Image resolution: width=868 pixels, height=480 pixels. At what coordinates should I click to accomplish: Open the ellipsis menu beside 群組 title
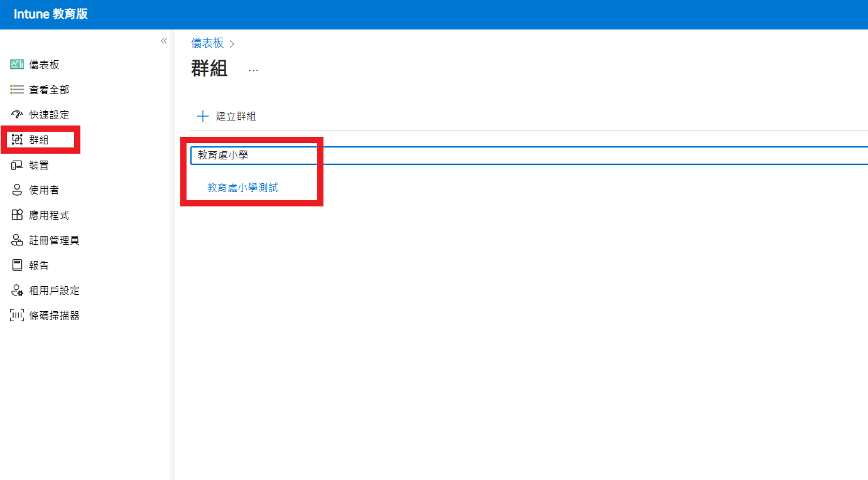[253, 70]
